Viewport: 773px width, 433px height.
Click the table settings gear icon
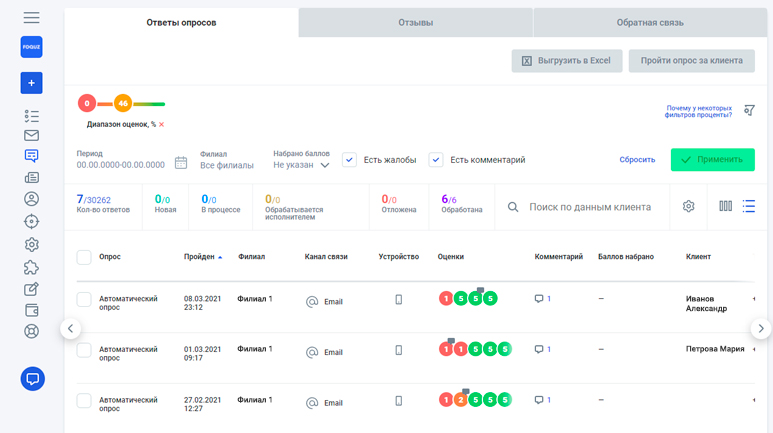[x=688, y=206]
